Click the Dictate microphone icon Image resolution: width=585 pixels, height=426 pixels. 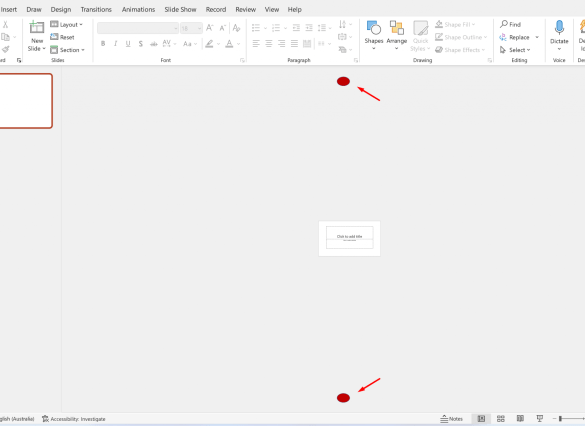559,28
